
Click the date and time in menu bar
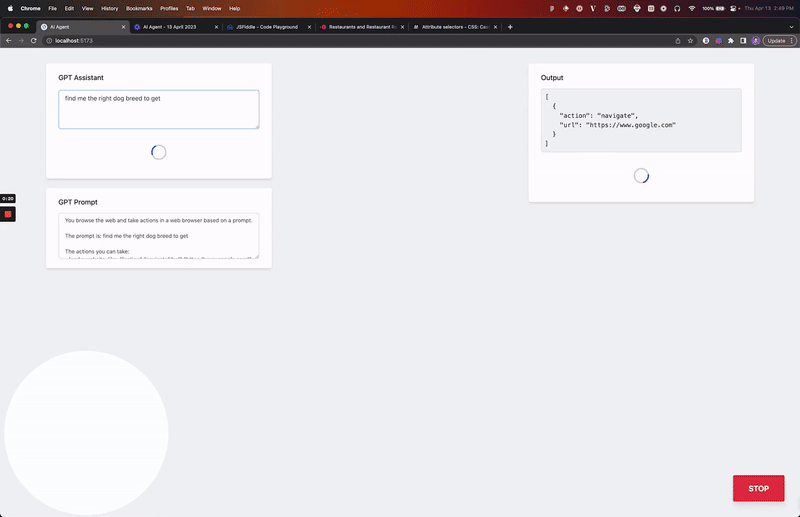(768, 9)
